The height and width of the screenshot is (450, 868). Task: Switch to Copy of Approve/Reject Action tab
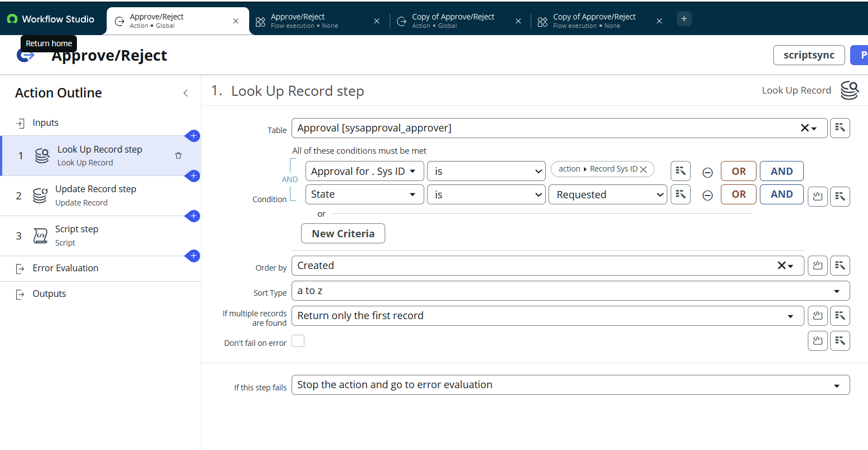(x=453, y=21)
